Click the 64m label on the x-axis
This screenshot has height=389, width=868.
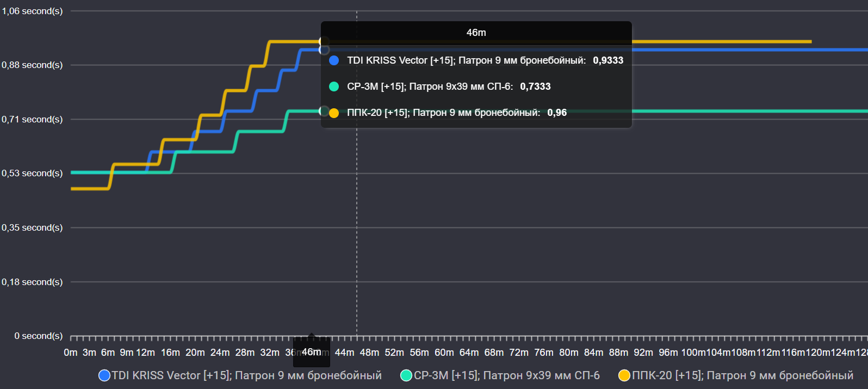pos(469,353)
